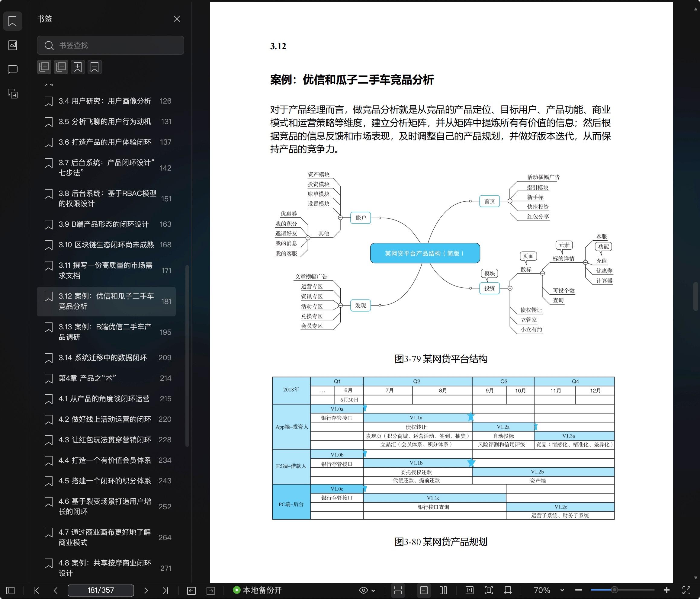
Task: Open bookmark 3.4 用户研究：用户画像分析
Action: (x=106, y=101)
